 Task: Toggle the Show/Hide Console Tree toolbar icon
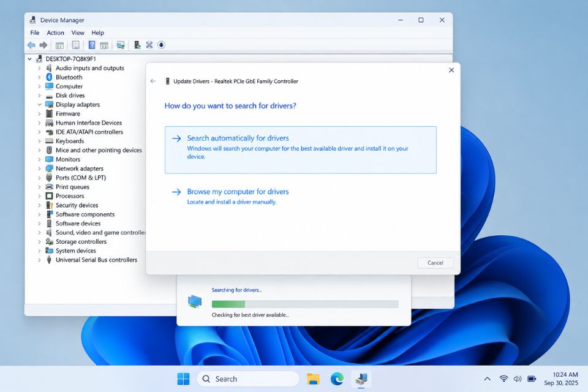click(59, 45)
